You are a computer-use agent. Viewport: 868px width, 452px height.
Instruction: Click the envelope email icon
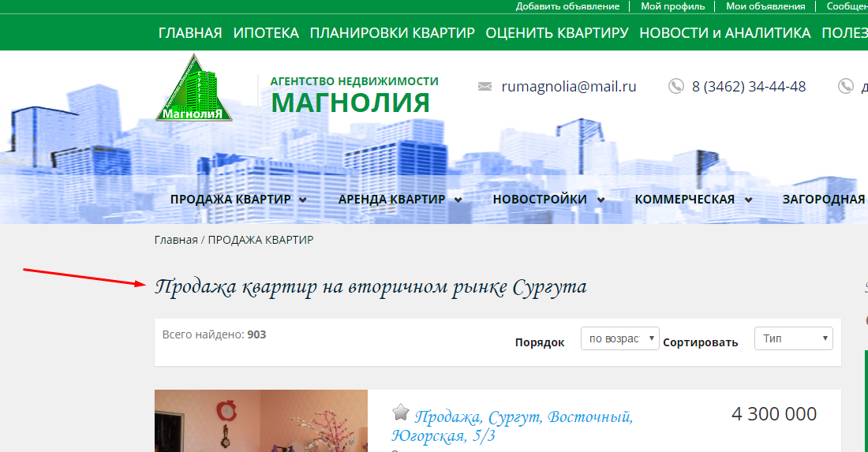pos(485,86)
